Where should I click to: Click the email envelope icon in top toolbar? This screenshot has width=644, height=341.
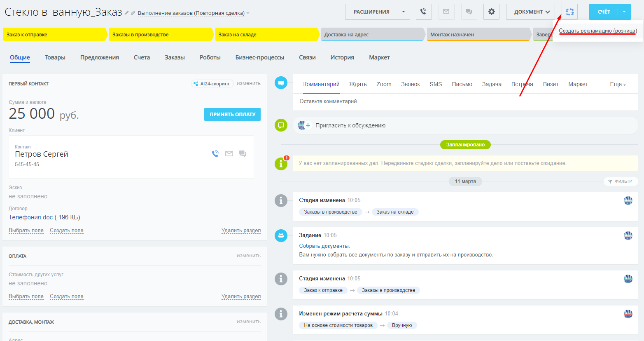[x=446, y=12]
